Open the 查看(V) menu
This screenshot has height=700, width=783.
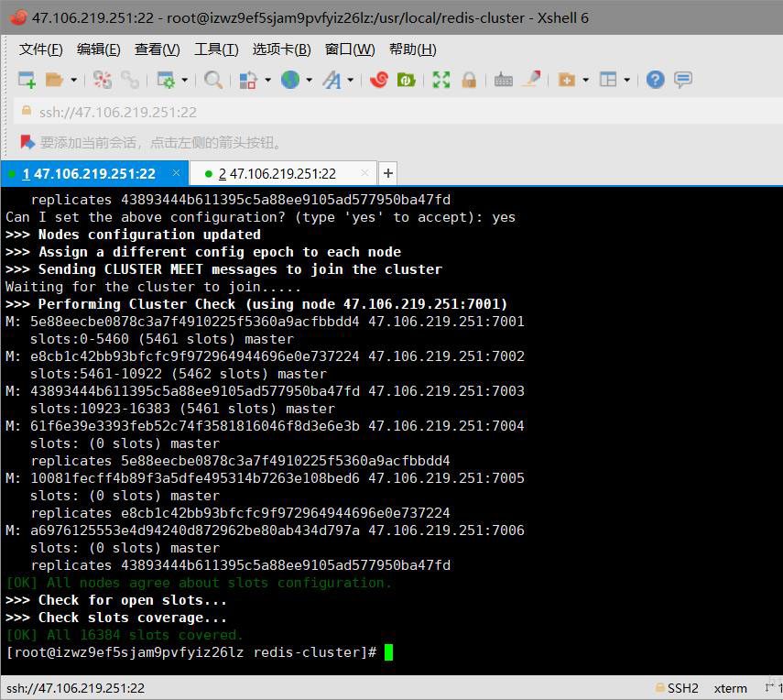(x=158, y=49)
